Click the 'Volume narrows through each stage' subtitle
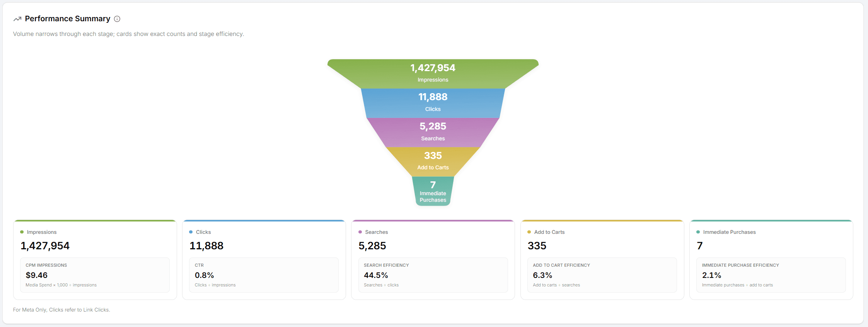Viewport: 868px width, 327px height. pyautogui.click(x=128, y=34)
